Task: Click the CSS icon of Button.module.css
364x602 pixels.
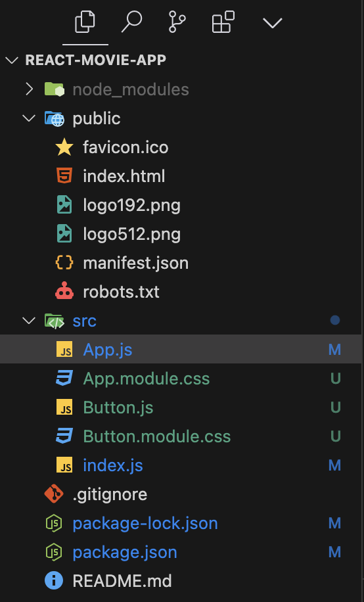Action: coord(64,436)
